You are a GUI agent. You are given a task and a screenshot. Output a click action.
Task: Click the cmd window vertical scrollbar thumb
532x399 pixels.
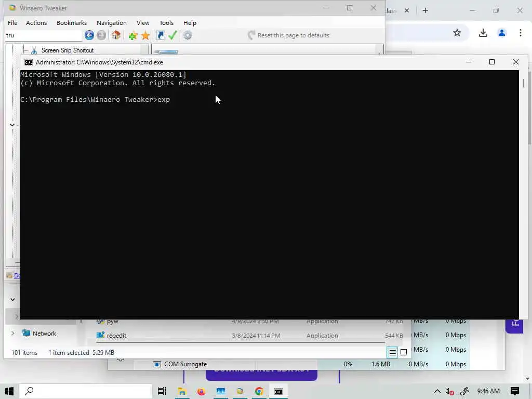(524, 83)
